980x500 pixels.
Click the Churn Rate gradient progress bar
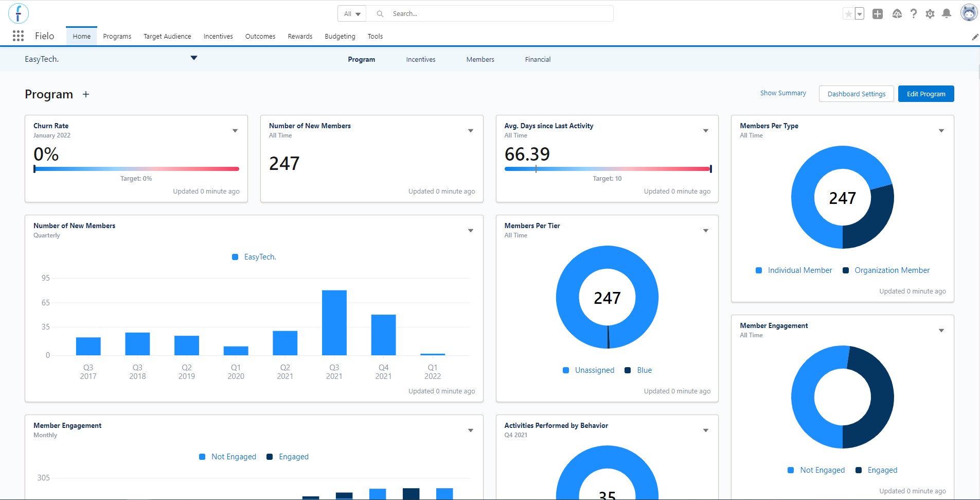click(x=136, y=169)
